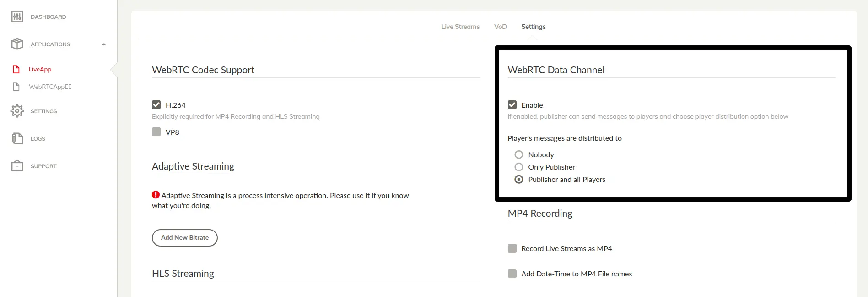Switch to the VoD tab
The image size is (868, 297).
(501, 27)
